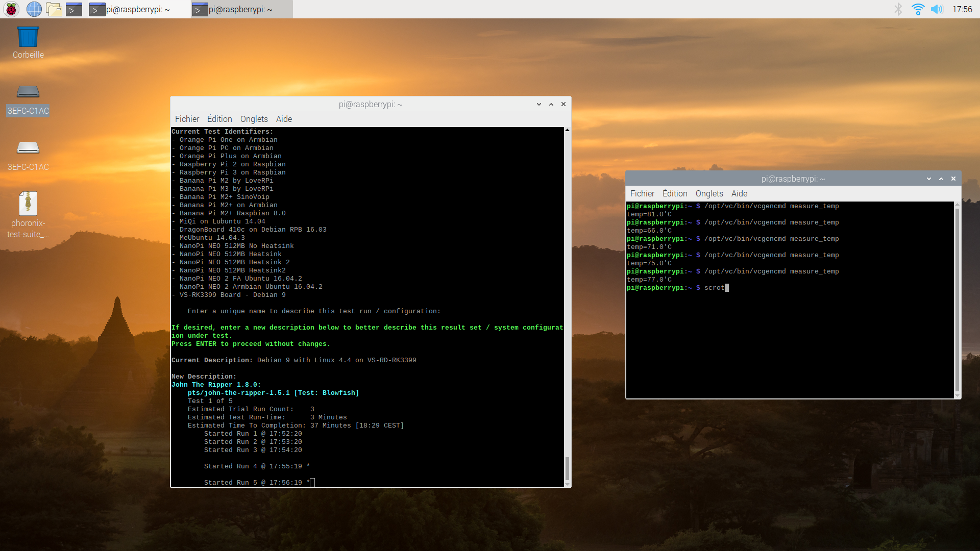Maximize the left terminal window
The image size is (980, 551).
(551, 104)
